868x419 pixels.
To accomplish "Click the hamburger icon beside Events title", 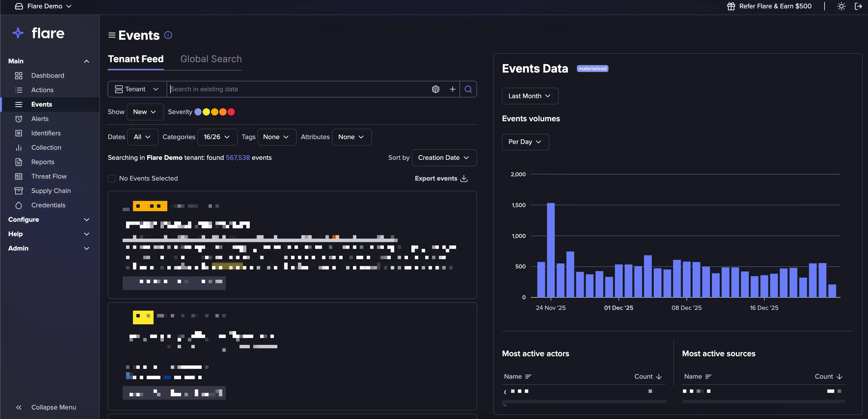I will point(112,35).
